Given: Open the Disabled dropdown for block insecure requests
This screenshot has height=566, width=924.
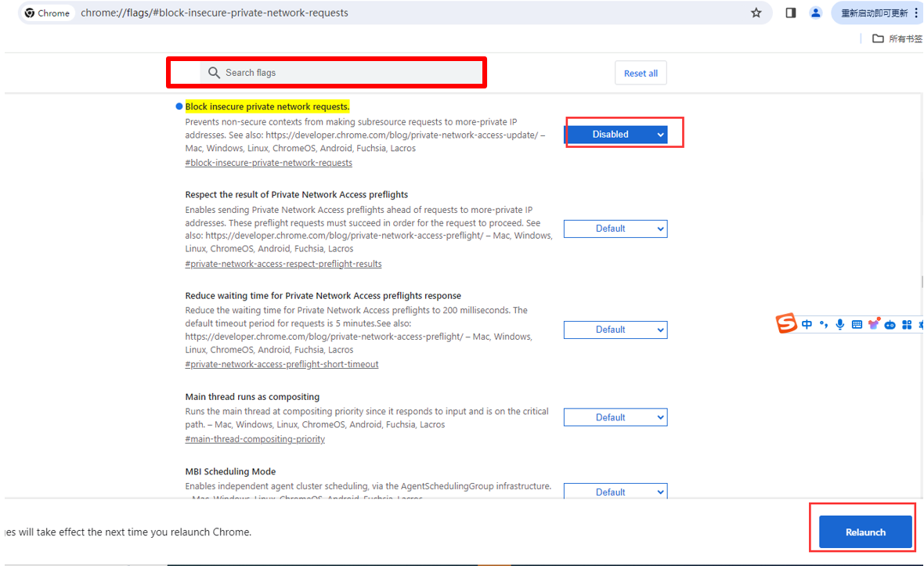Looking at the screenshot, I should [615, 135].
